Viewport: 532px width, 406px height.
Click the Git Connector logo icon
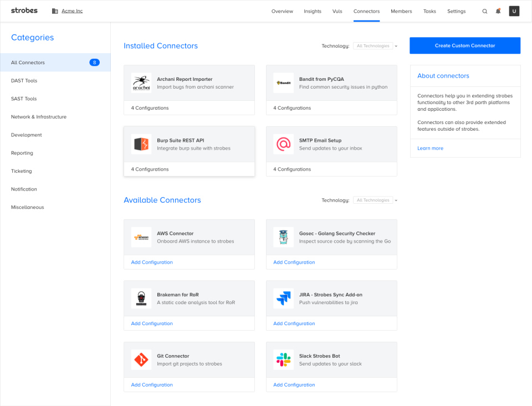tap(141, 360)
